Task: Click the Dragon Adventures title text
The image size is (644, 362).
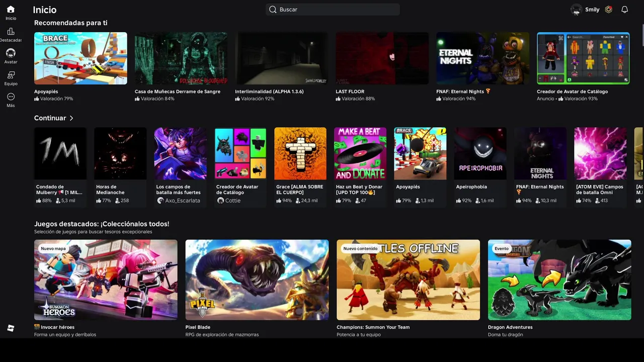Action: coord(510,327)
